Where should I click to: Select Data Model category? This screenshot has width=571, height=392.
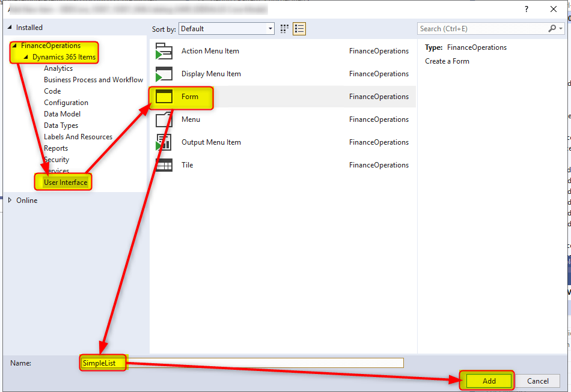[62, 114]
